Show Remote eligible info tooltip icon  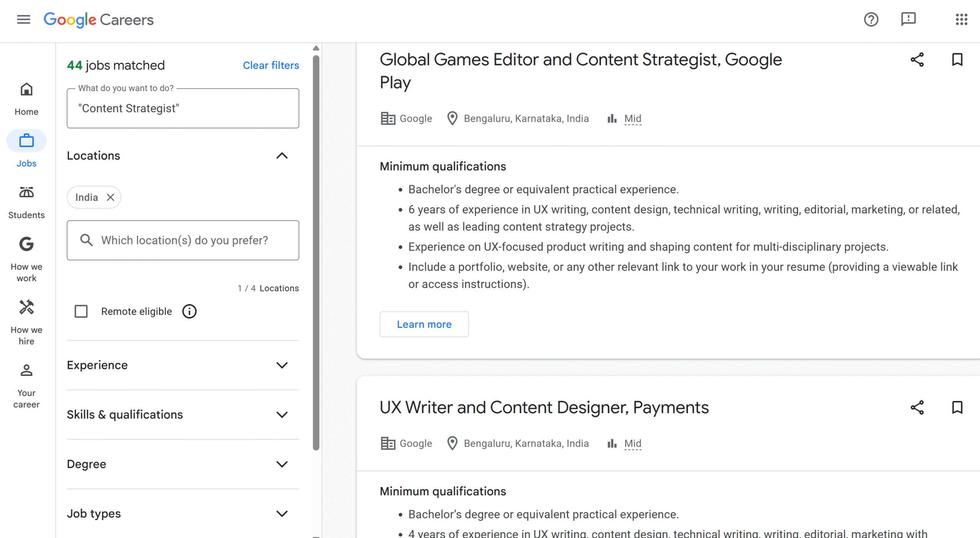pyautogui.click(x=189, y=311)
